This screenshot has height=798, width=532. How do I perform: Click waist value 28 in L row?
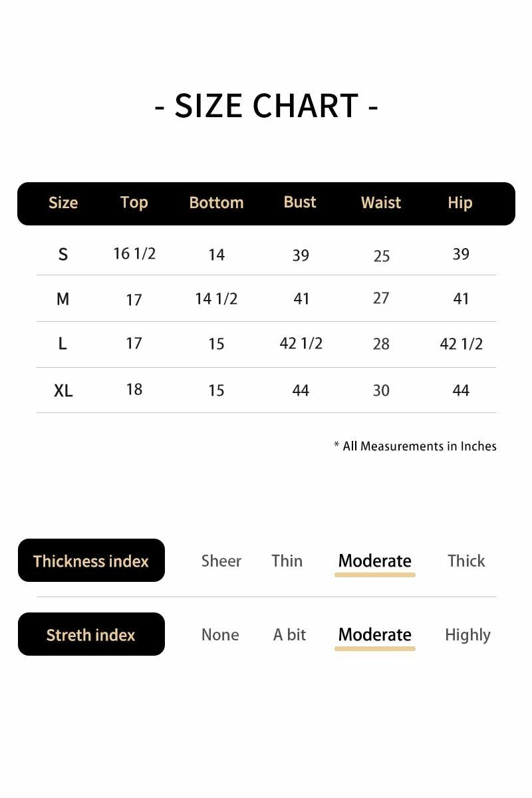pos(381,344)
